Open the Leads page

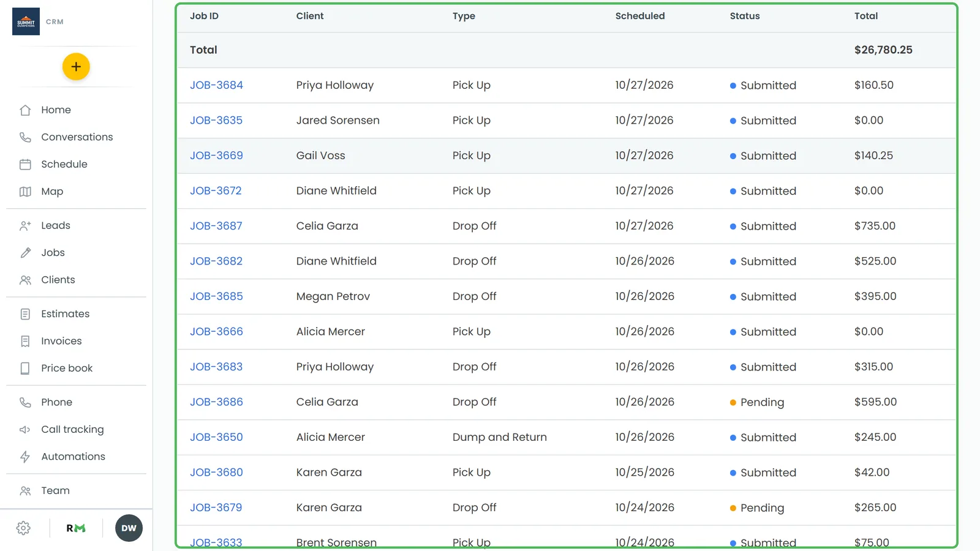(56, 225)
